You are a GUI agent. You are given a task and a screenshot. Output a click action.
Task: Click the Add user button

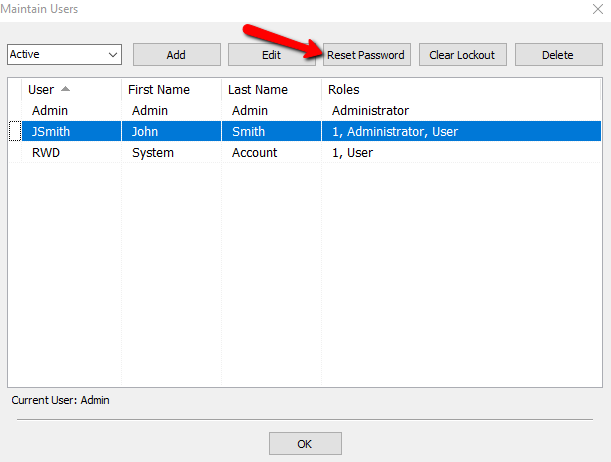[177, 55]
